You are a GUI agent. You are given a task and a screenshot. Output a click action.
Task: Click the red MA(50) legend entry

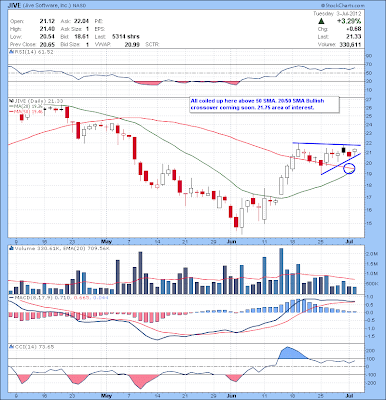click(x=25, y=113)
